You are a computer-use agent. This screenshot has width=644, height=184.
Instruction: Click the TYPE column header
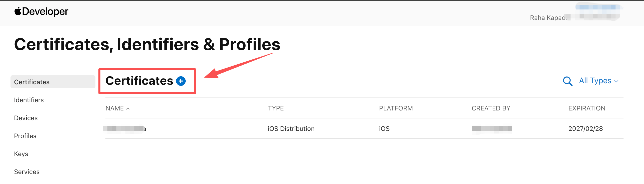pyautogui.click(x=276, y=108)
